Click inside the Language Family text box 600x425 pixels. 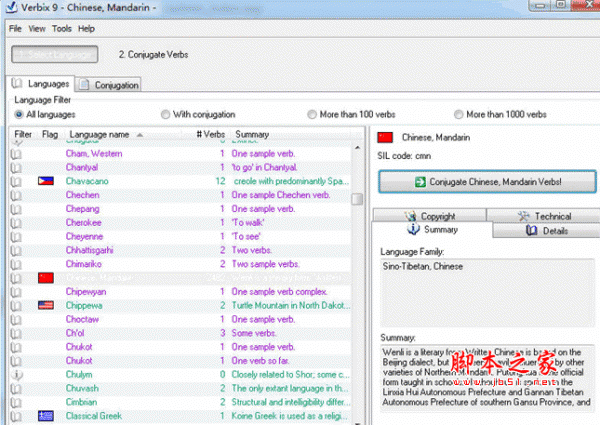[x=488, y=293]
